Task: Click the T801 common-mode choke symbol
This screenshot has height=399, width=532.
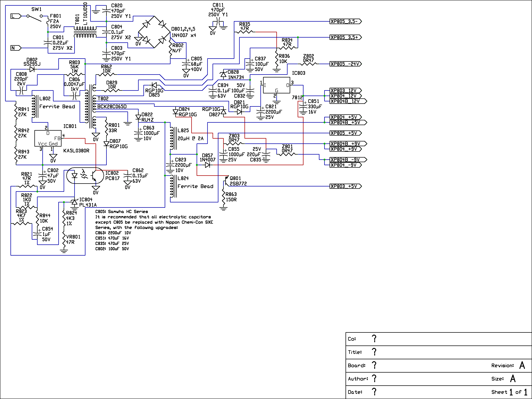Action: (85, 32)
